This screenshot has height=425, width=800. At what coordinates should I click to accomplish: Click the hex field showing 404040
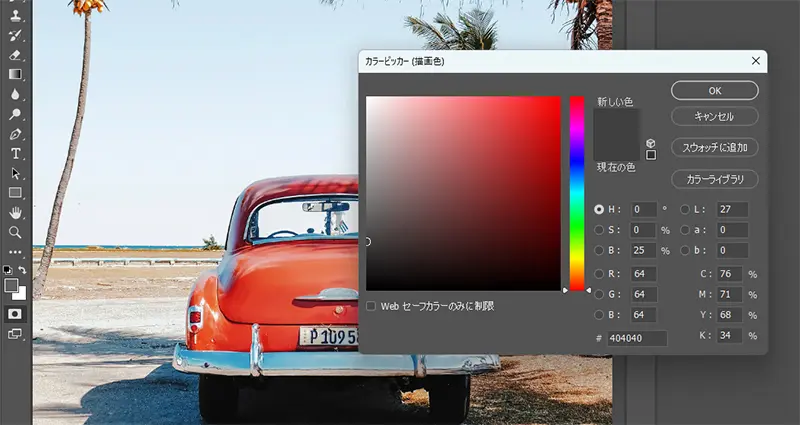[x=637, y=338]
